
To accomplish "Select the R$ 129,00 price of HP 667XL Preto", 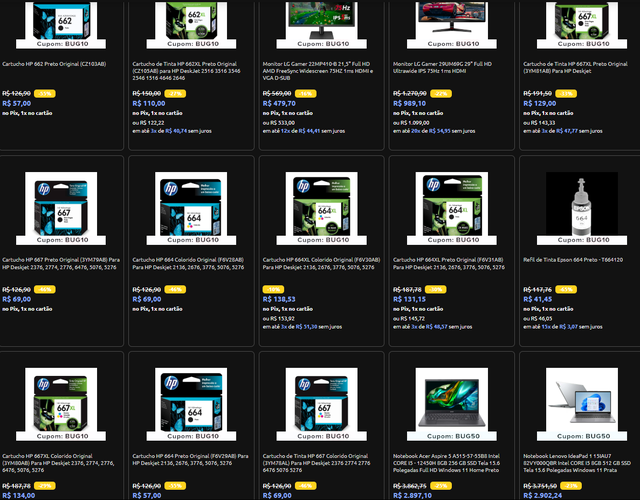I will (540, 104).
